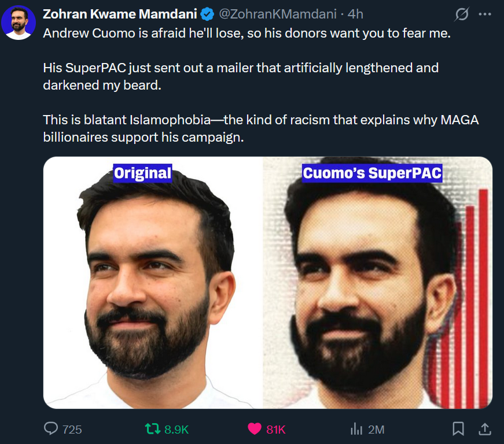Click the 725 replies count
The width and height of the screenshot is (504, 444).
point(72,429)
